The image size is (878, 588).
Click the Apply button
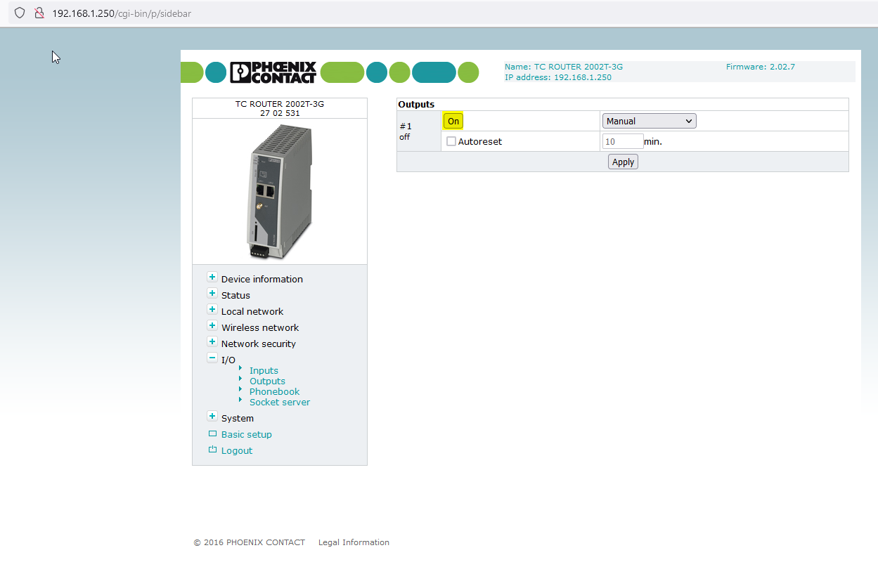click(x=623, y=162)
